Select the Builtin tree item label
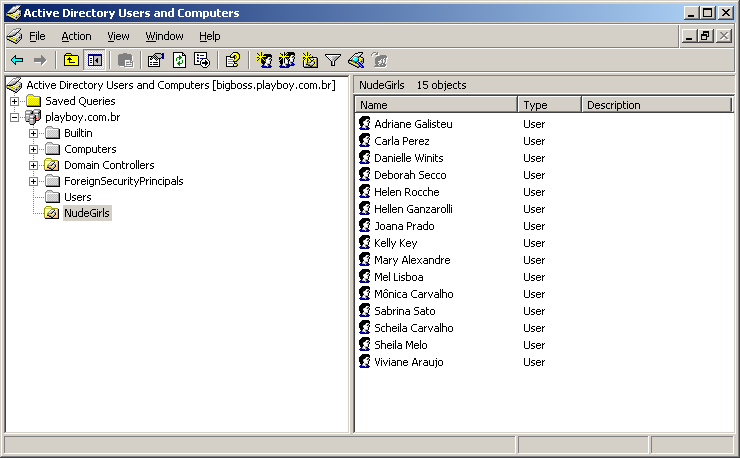The width and height of the screenshot is (740, 458). [x=78, y=133]
